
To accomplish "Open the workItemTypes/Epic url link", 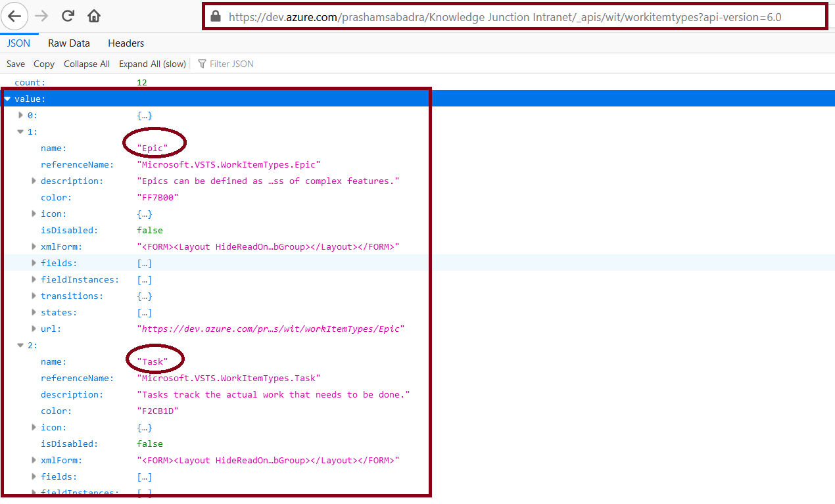I will pos(271,329).
